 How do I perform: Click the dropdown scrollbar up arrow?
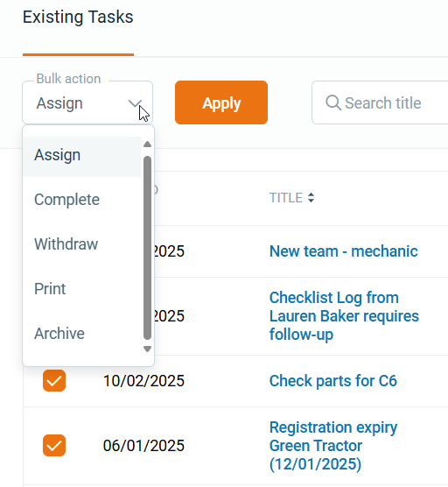[147, 145]
